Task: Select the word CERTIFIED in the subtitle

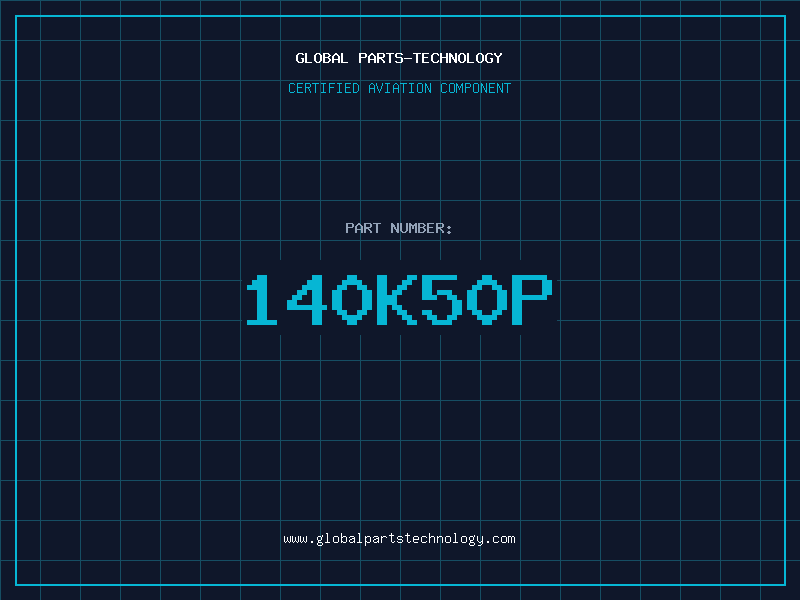Action: click(324, 88)
